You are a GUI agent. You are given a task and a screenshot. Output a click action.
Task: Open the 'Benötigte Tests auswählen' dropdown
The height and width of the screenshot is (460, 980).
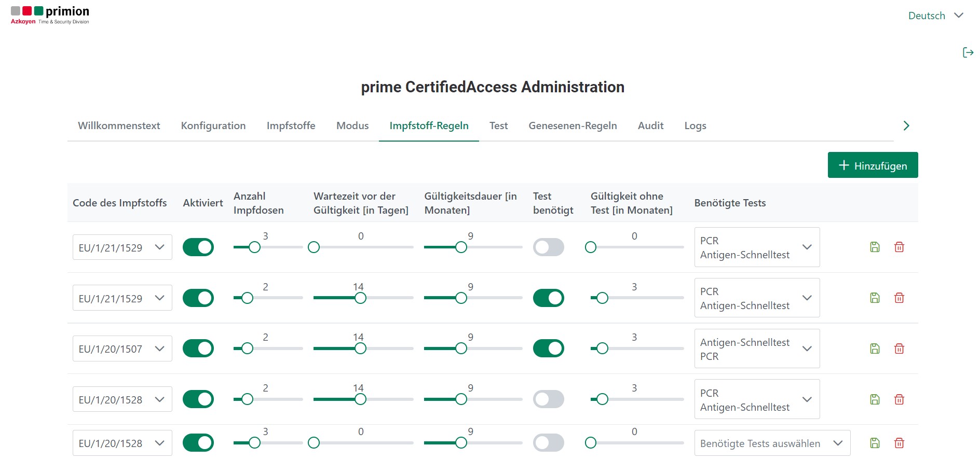click(x=772, y=443)
